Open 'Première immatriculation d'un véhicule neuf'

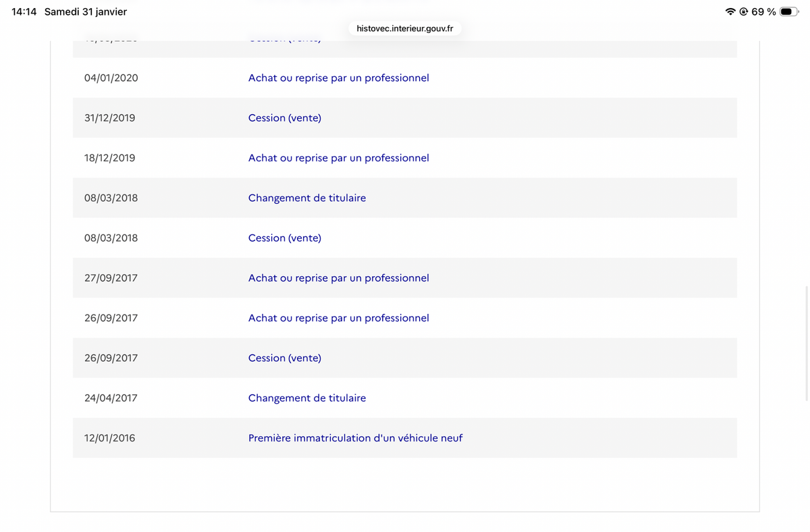356,437
